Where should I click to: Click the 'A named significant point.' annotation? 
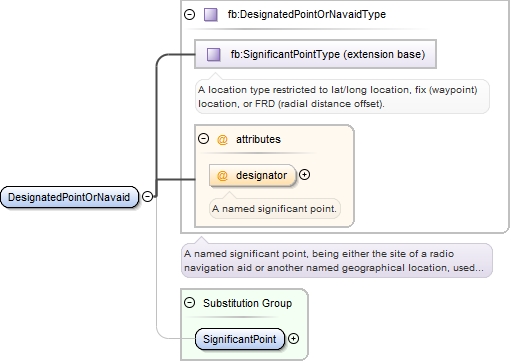pos(275,209)
